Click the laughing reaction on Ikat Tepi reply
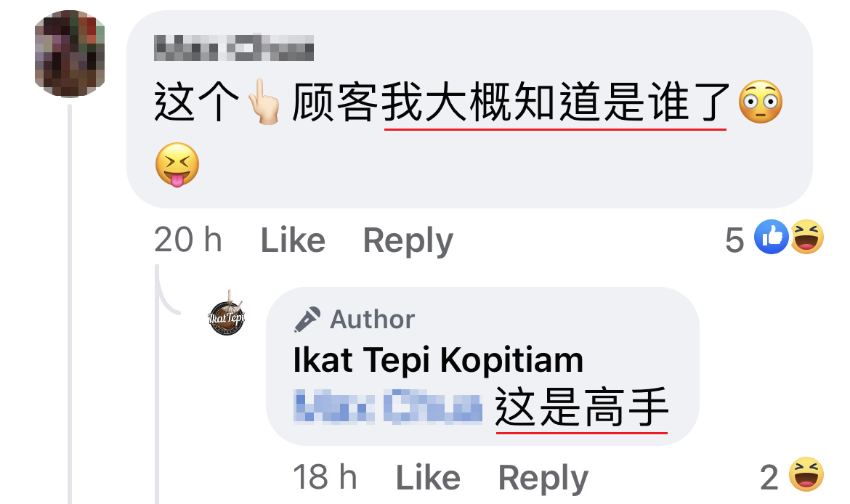The height and width of the screenshot is (504, 850). pyautogui.click(x=806, y=474)
